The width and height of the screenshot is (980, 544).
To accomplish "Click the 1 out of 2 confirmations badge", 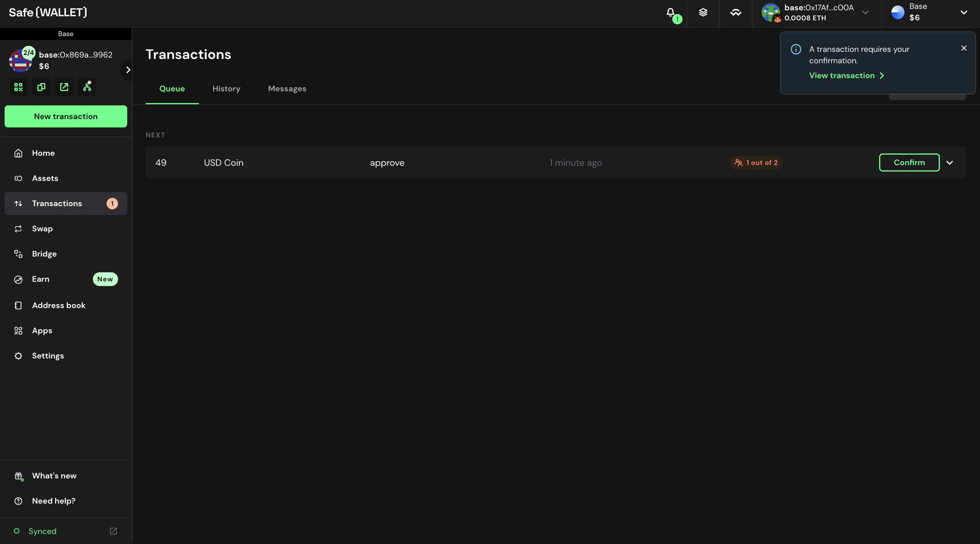I will [x=756, y=163].
